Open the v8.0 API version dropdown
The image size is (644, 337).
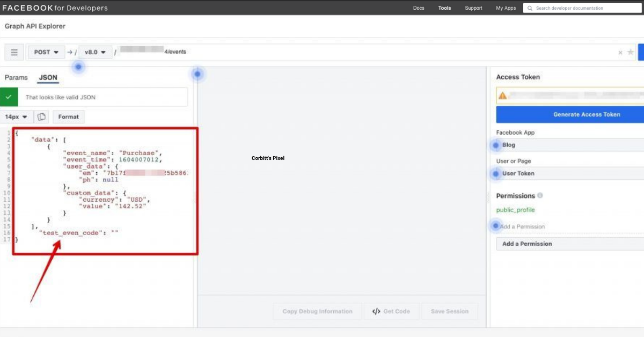point(95,52)
